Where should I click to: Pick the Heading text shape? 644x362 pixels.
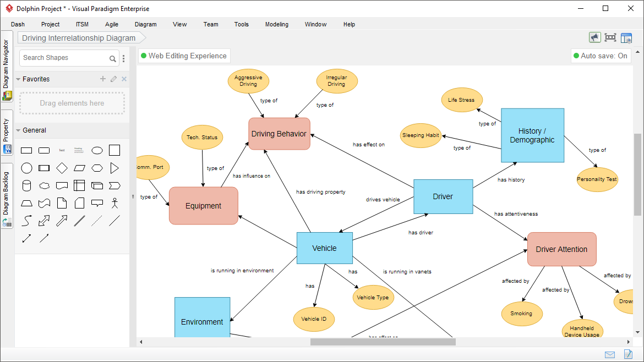tap(79, 150)
